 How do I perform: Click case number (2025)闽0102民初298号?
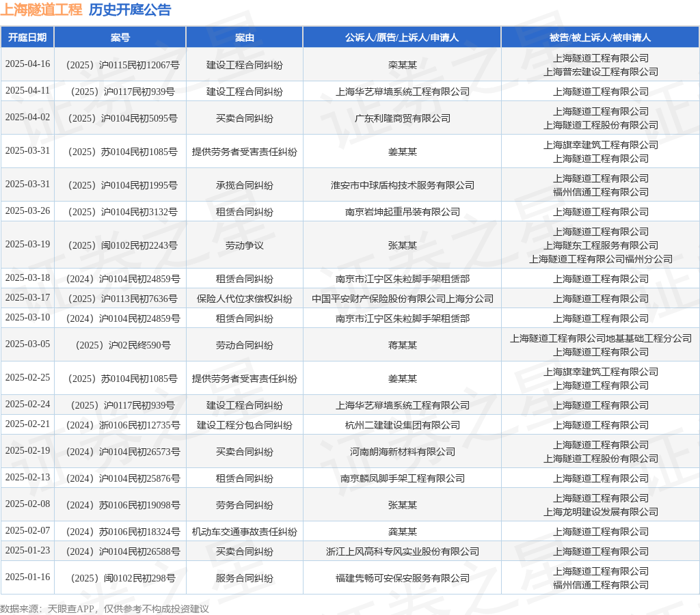pyautogui.click(x=123, y=578)
